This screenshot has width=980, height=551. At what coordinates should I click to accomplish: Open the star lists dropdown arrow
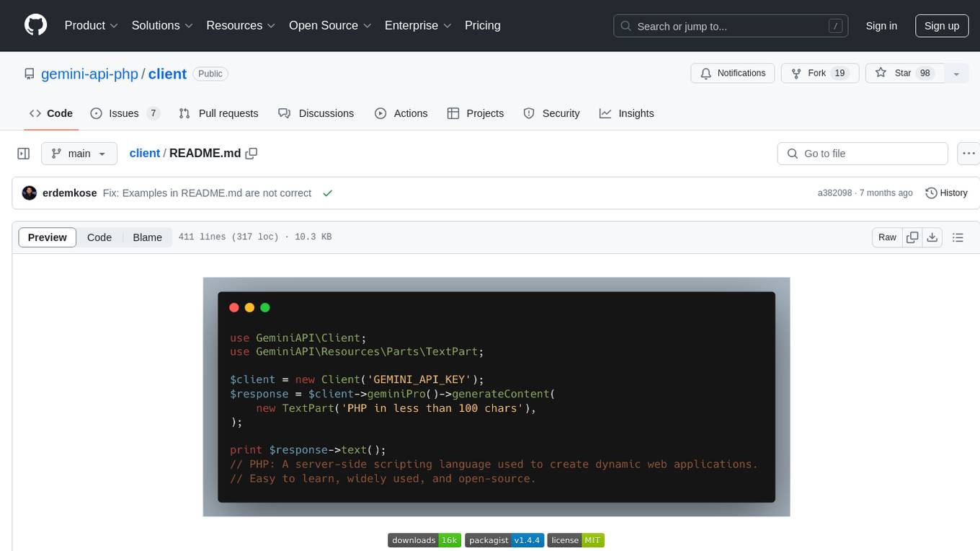click(956, 74)
